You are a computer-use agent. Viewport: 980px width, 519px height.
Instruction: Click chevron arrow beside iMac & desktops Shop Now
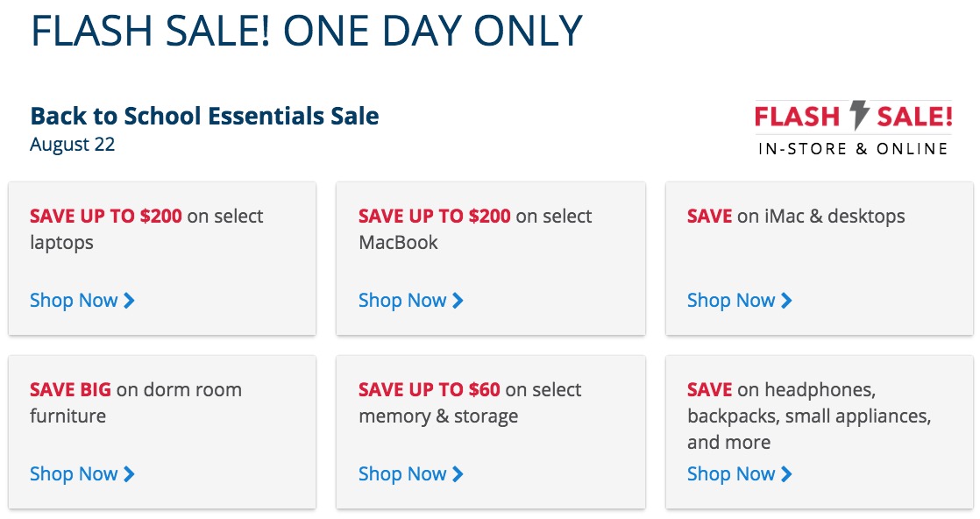[x=787, y=301]
